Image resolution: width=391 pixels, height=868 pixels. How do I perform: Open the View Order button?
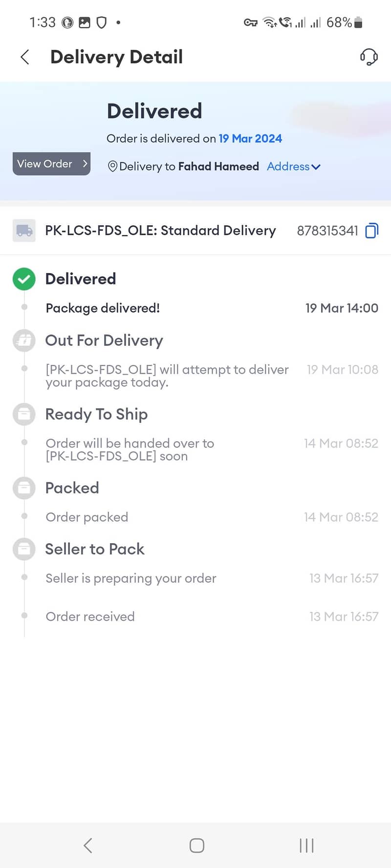click(51, 164)
